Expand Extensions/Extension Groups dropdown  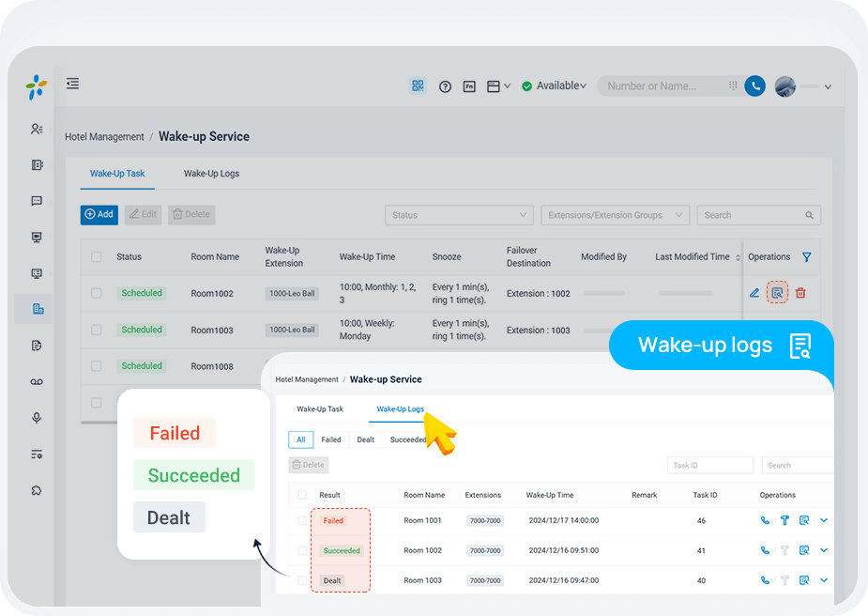615,215
